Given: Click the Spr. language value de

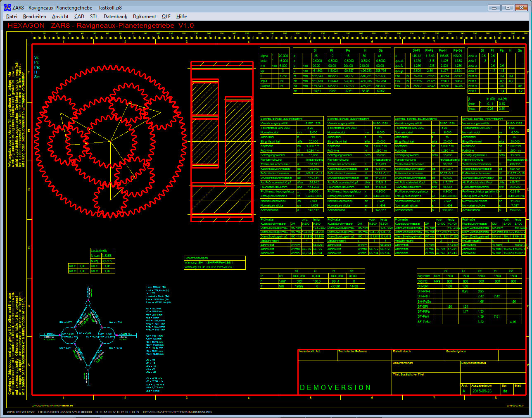Looking at the screenshot, I should coord(505,391).
